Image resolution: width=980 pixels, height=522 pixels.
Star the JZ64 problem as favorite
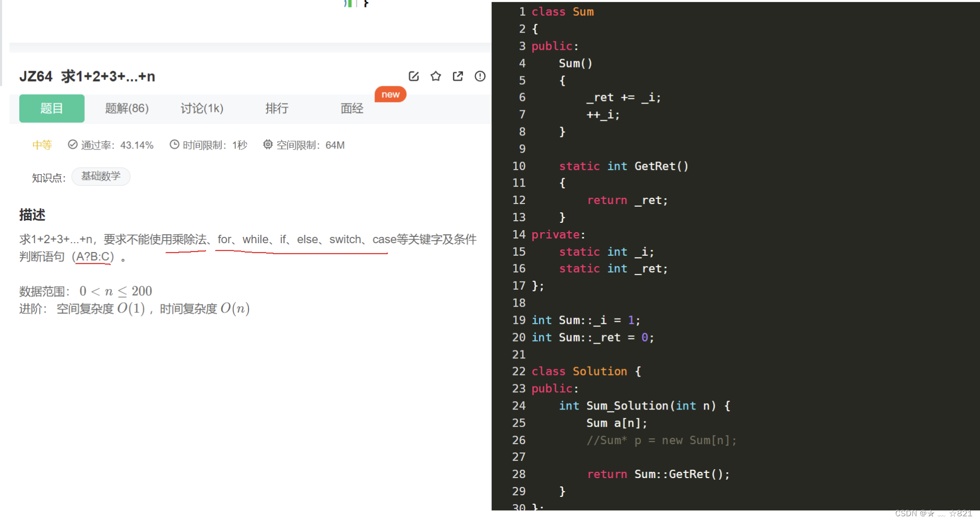[436, 76]
